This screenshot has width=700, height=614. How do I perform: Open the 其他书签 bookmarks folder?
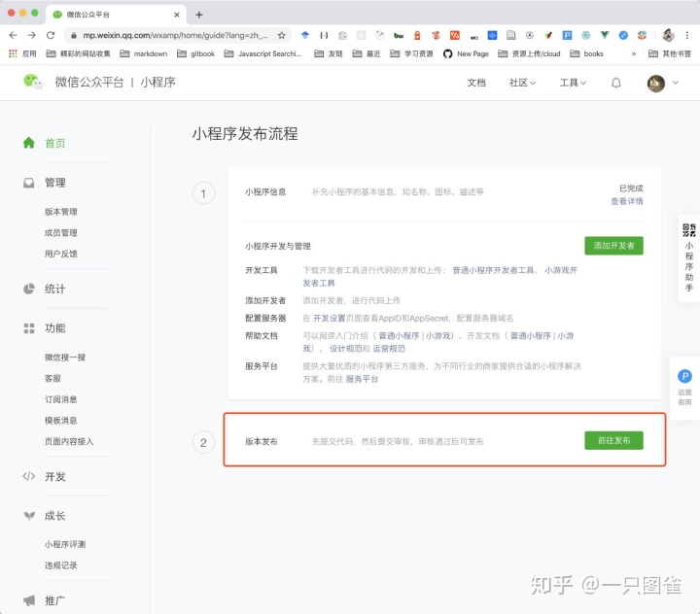670,53
